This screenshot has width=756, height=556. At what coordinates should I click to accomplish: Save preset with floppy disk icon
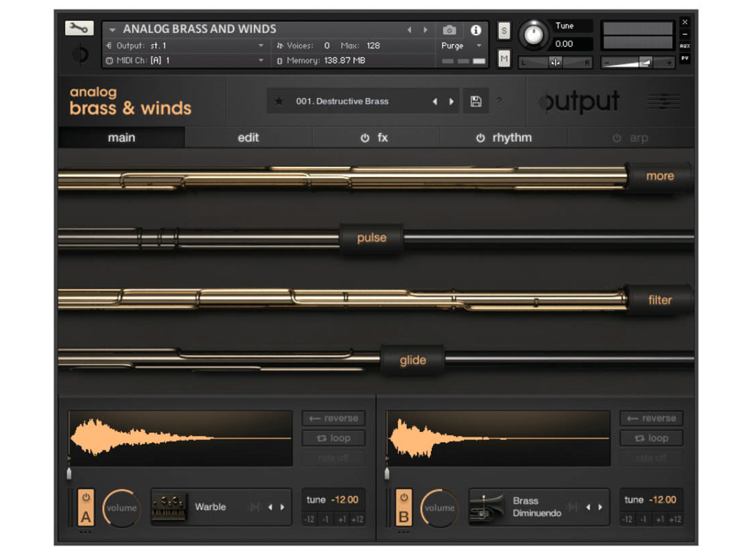tap(476, 101)
